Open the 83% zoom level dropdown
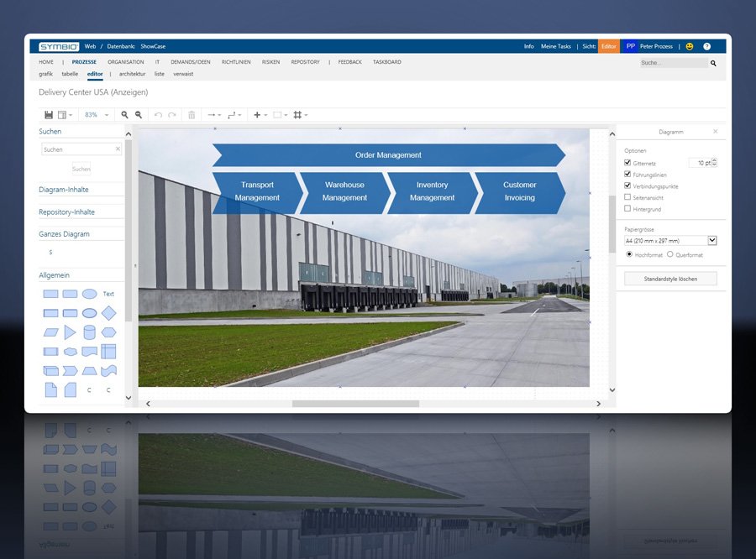 pos(97,115)
